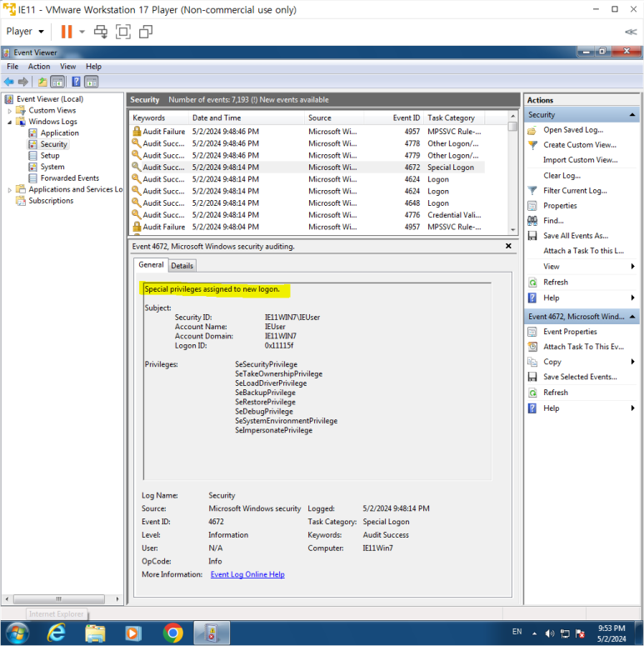Select Setup log in tree
Image resolution: width=644 pixels, height=646 pixels.
coord(50,156)
